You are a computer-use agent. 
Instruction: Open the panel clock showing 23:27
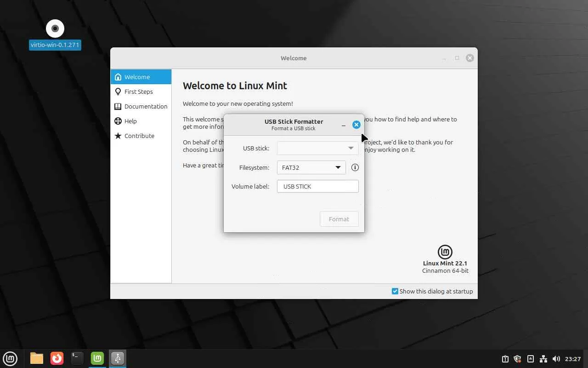coord(573,359)
